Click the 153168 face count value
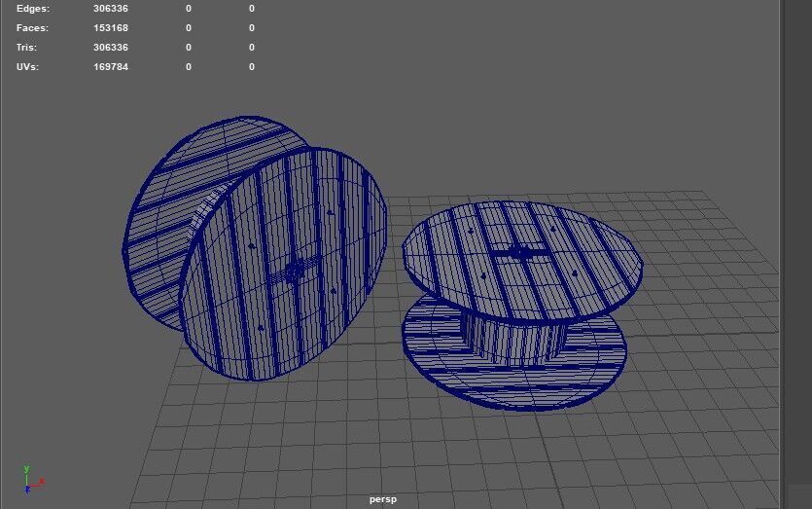 tap(110, 28)
